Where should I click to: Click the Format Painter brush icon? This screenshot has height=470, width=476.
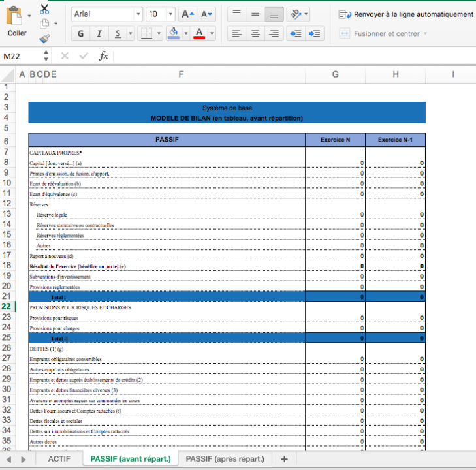click(x=44, y=39)
